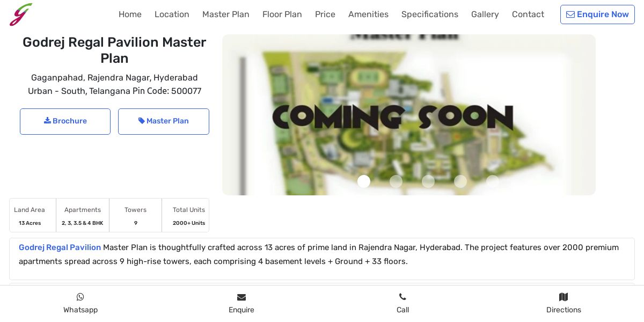This screenshot has width=644, height=322.
Task: Open the Enquire envelope icon at bottom
Action: (241, 297)
